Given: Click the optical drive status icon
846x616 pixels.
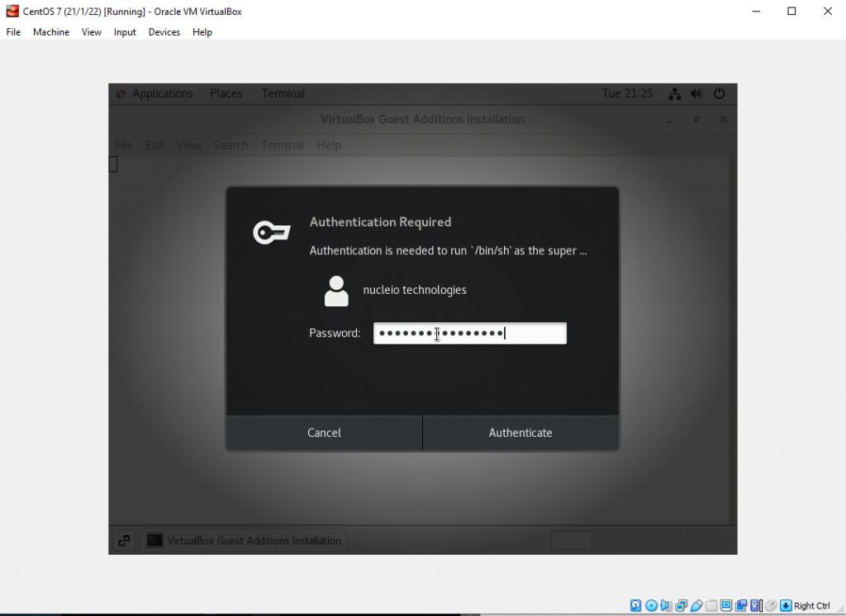Looking at the screenshot, I should click(x=651, y=606).
